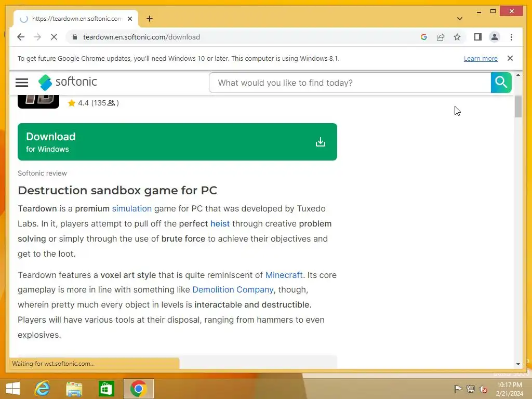
Task: Select the teardown.en.softonic.com tab
Action: 76,19
